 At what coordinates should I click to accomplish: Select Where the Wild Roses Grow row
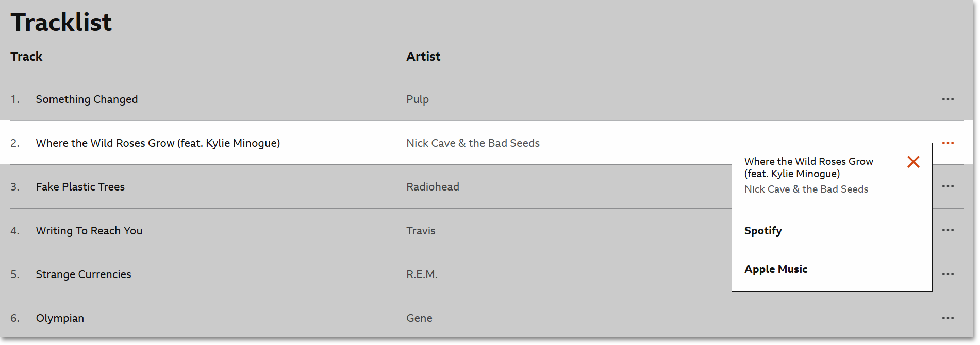[x=158, y=143]
